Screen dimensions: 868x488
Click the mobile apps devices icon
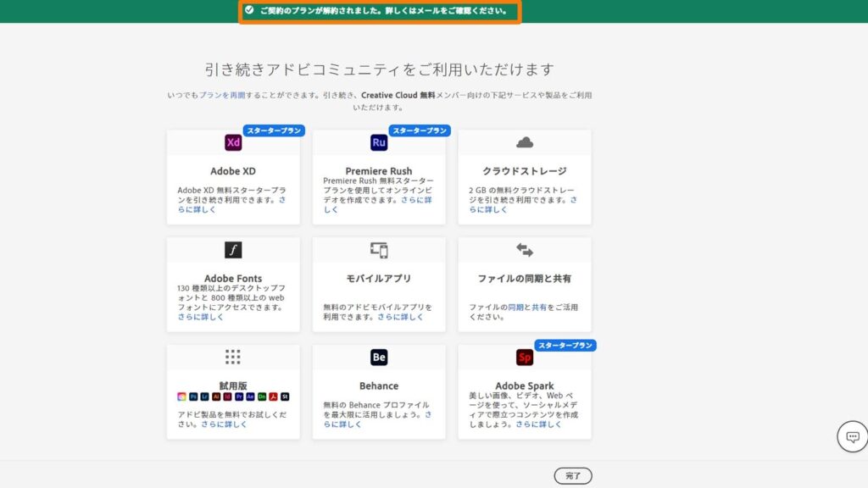point(379,250)
